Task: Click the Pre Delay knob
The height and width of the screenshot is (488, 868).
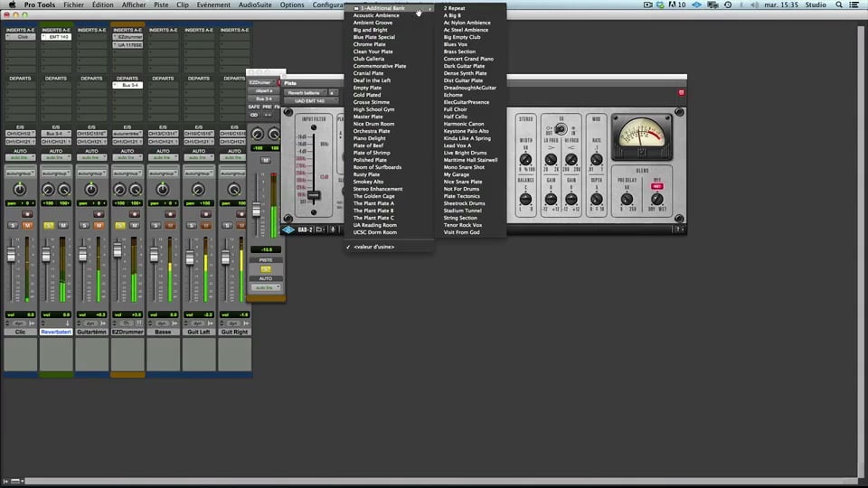Action: [627, 200]
